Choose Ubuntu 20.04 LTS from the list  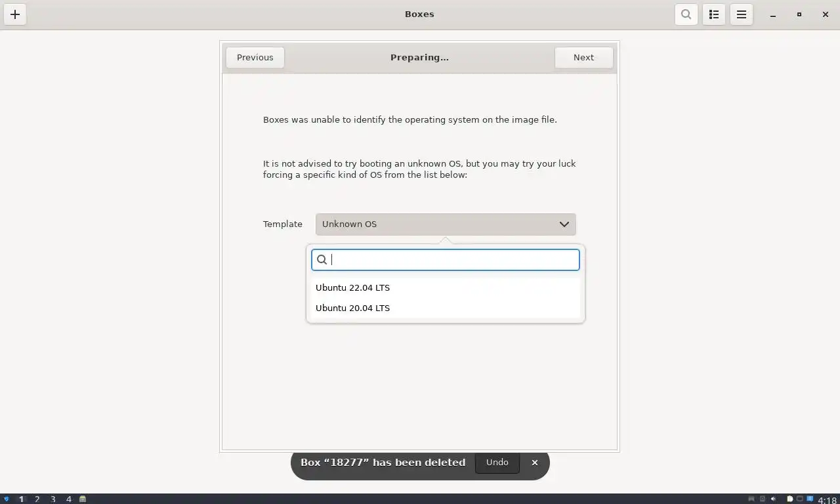446,308
